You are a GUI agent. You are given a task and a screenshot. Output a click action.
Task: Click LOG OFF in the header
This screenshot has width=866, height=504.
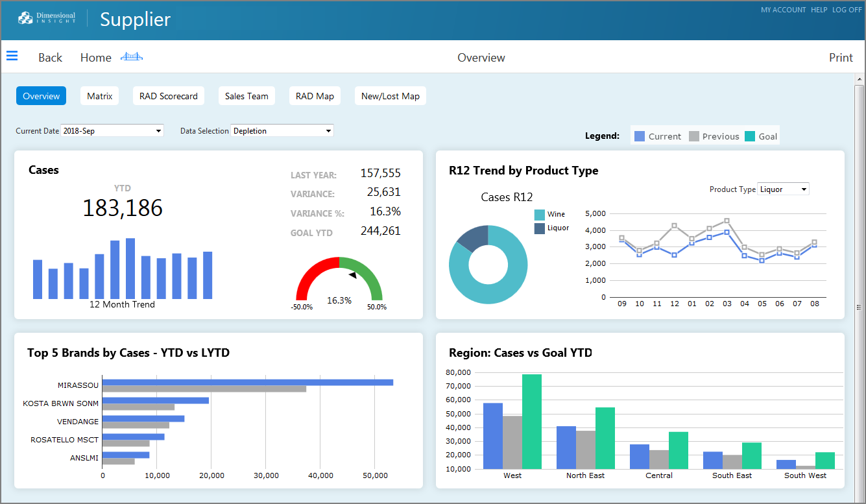click(847, 10)
